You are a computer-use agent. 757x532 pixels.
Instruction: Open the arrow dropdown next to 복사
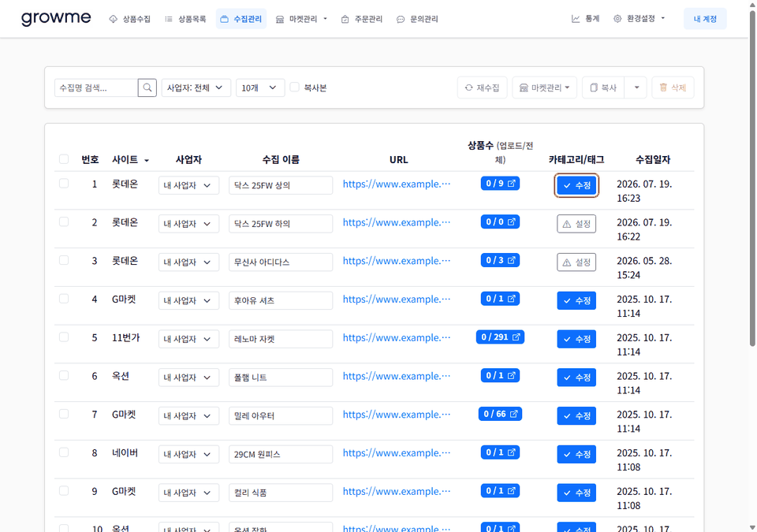(636, 87)
